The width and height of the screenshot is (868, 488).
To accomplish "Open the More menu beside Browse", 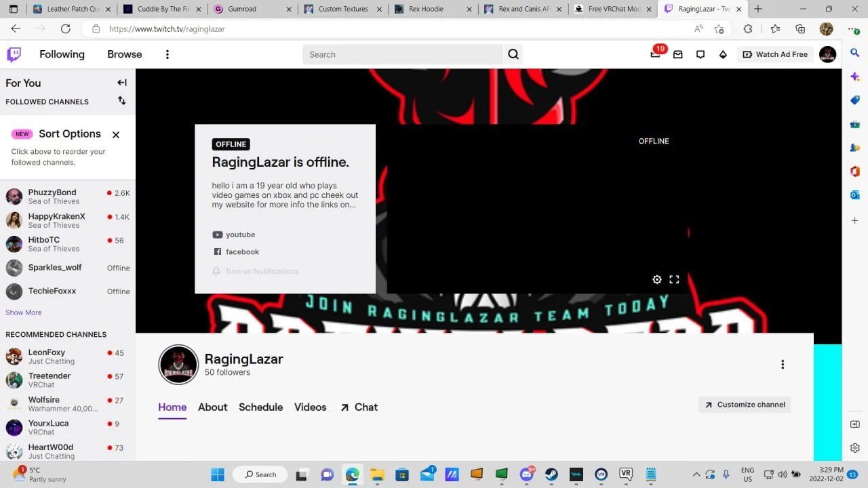I will [x=167, y=54].
